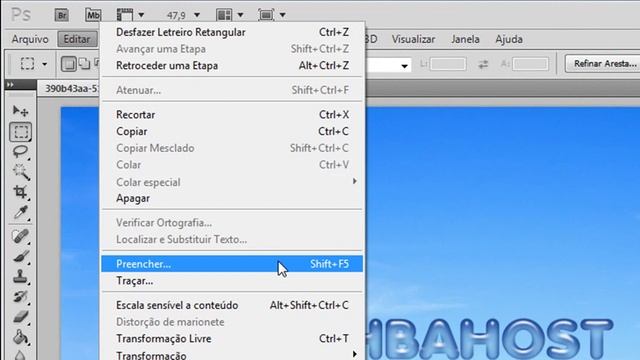Image resolution: width=640 pixels, height=360 pixels.
Task: Select the Paint Bucket tool
Action: tap(20, 338)
